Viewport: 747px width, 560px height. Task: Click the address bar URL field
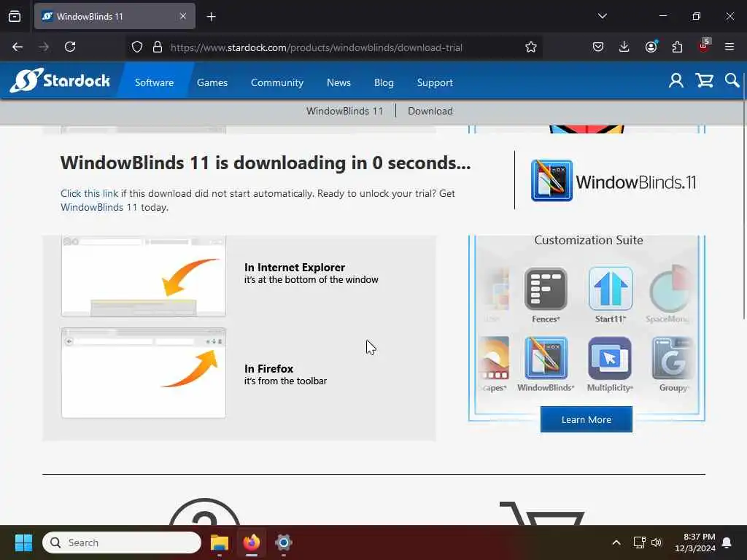coord(333,47)
